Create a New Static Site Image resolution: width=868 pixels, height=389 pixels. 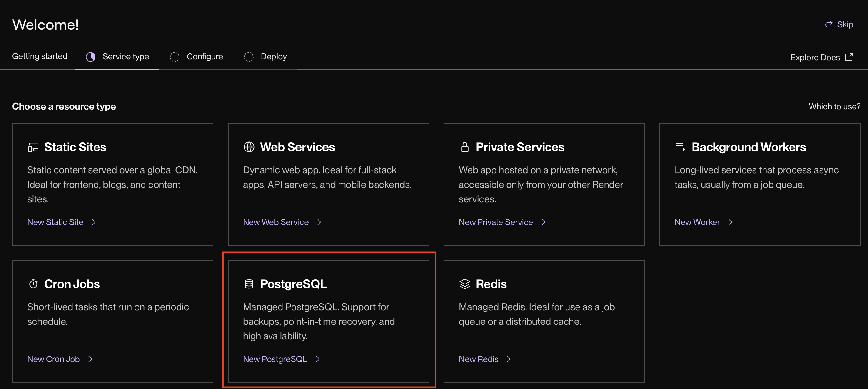pyautogui.click(x=62, y=222)
